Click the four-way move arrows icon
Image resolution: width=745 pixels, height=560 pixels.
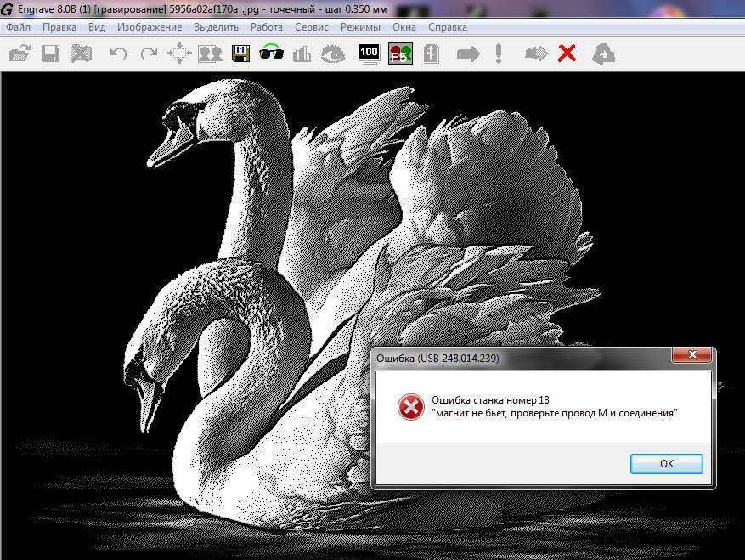[179, 54]
